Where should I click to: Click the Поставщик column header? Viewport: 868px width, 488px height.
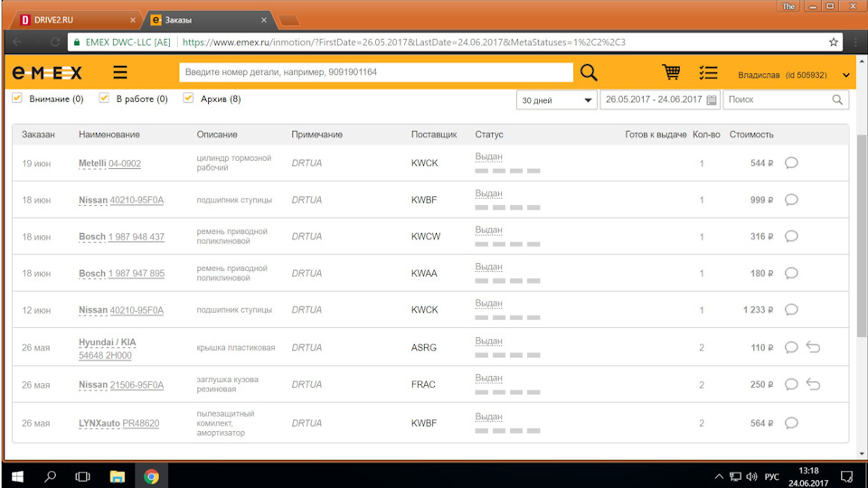tap(434, 135)
